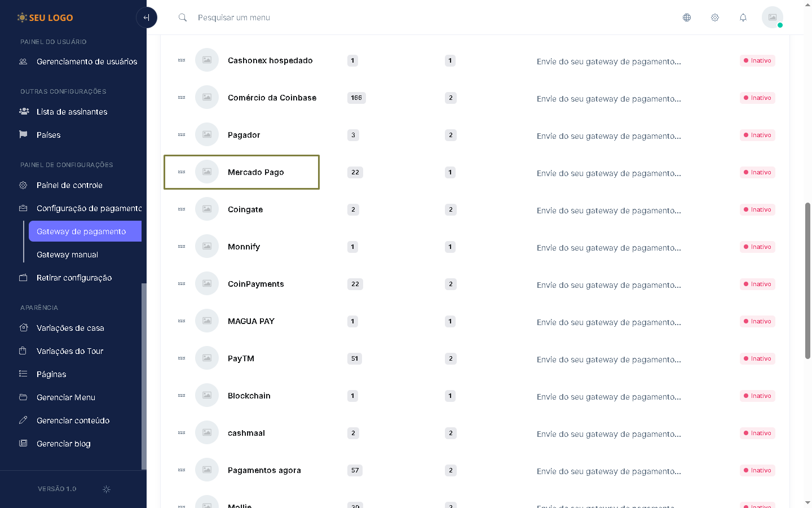
Task: Click the globe language icon
Action: point(687,17)
